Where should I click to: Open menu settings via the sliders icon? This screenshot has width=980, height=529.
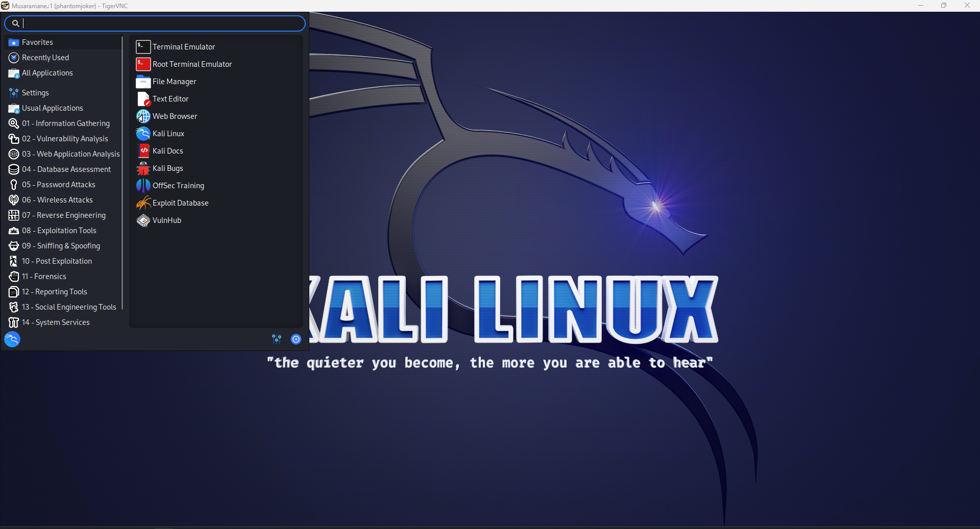[276, 339]
